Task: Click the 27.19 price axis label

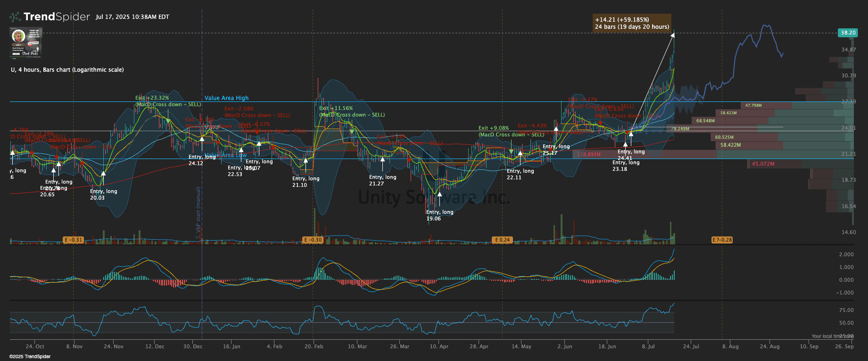Action: (x=849, y=101)
